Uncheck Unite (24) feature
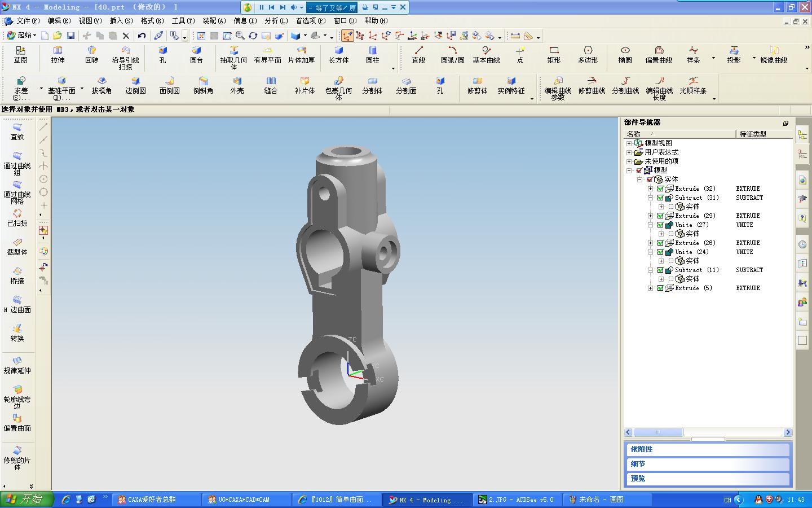This screenshot has height=508, width=812. click(x=660, y=252)
